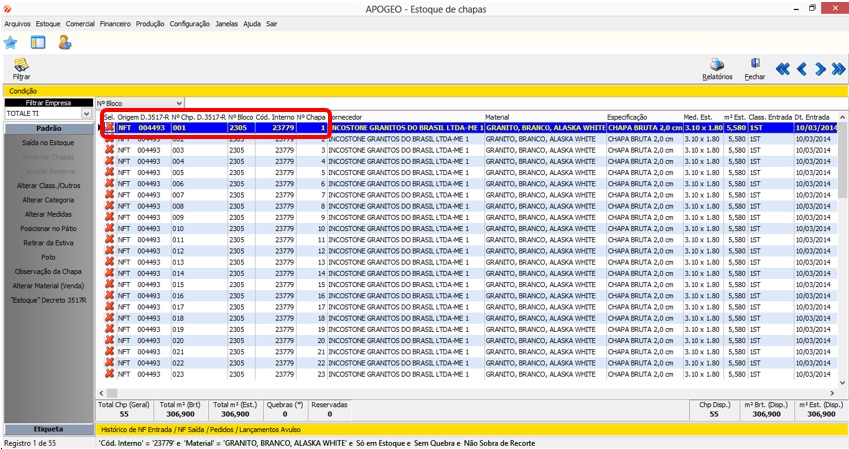Open the Estoque menu
Viewport: 849px width, 449px height.
tap(48, 24)
